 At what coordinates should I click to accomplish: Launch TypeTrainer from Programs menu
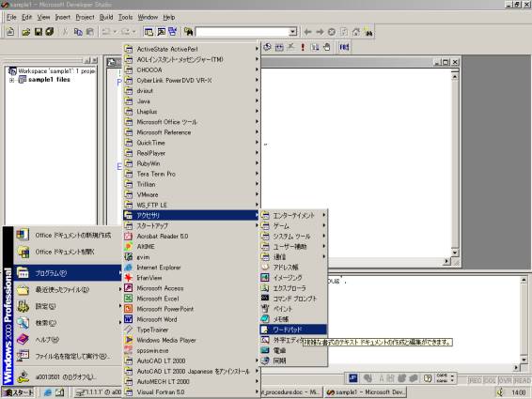pyautogui.click(x=191, y=330)
